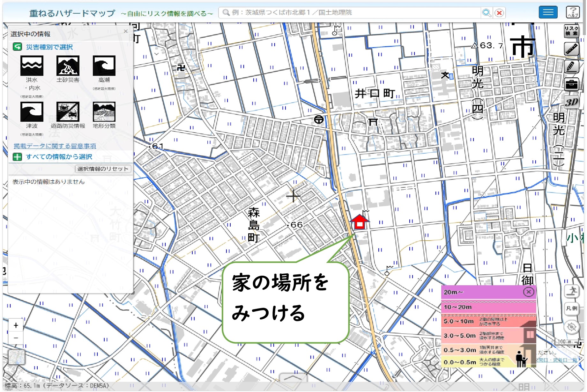Select the pencil drawing tool

pos(571,67)
